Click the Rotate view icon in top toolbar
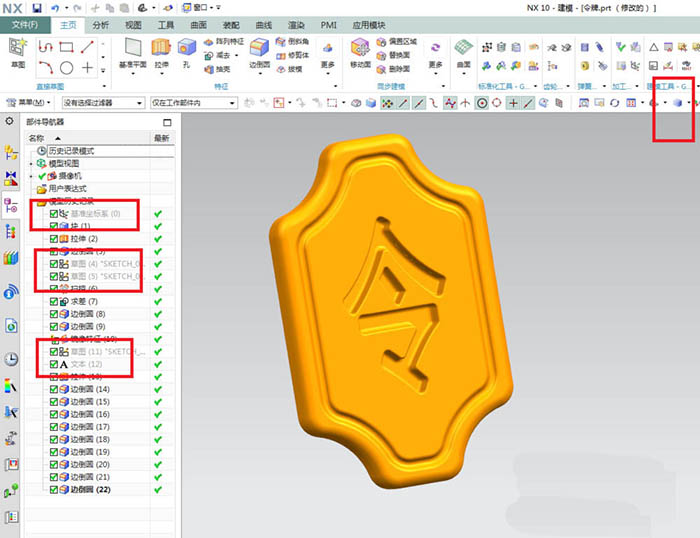 [x=615, y=103]
